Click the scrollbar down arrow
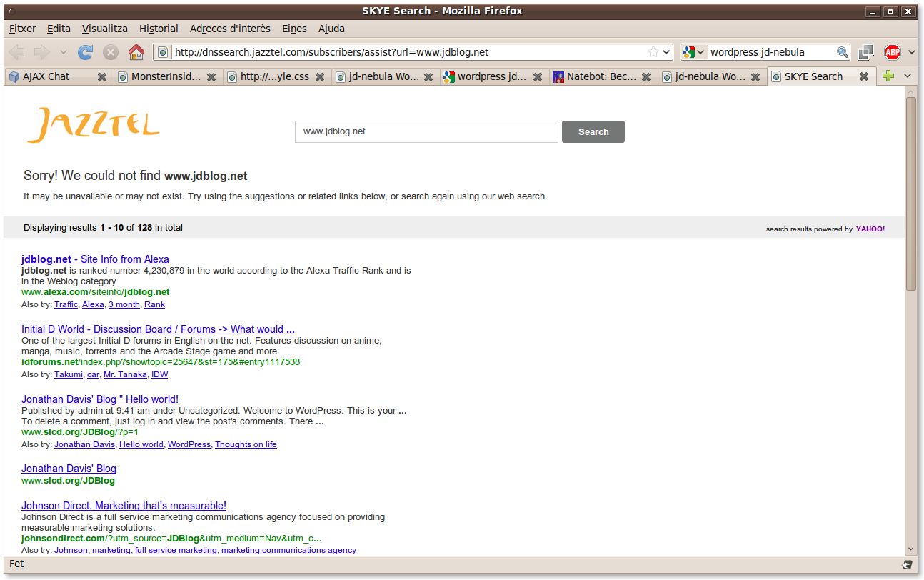924x580 pixels. coord(911,549)
